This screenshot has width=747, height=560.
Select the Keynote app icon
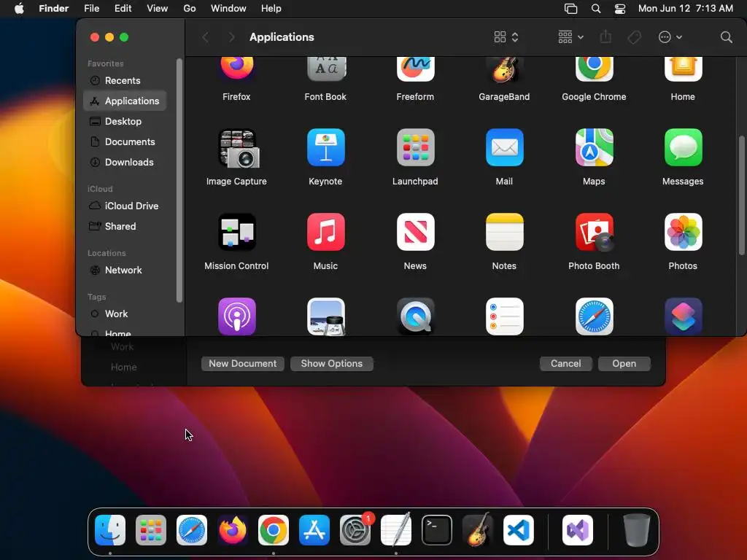point(326,147)
